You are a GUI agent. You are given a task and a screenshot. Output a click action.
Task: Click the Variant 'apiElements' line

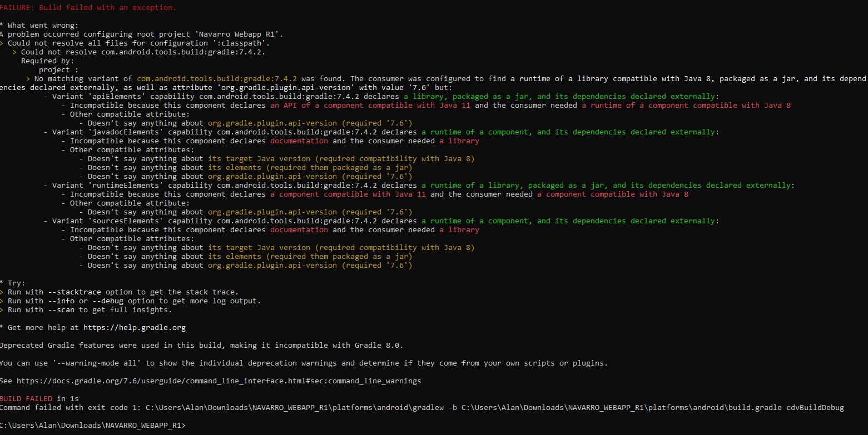tap(381, 97)
